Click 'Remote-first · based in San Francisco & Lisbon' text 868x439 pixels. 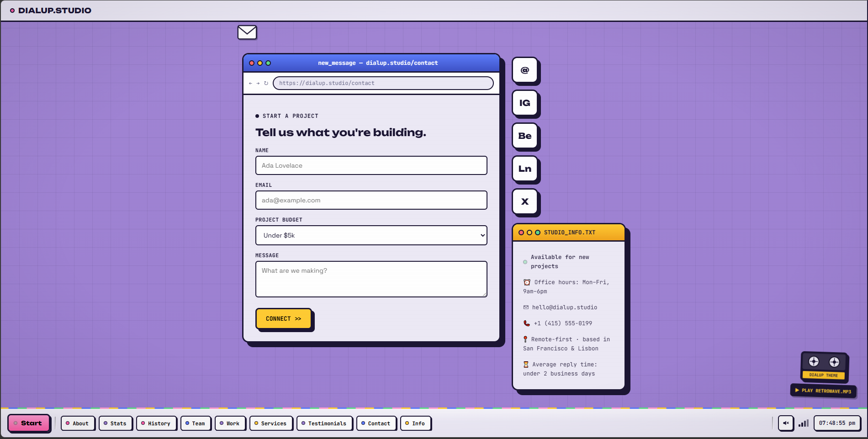pyautogui.click(x=566, y=344)
